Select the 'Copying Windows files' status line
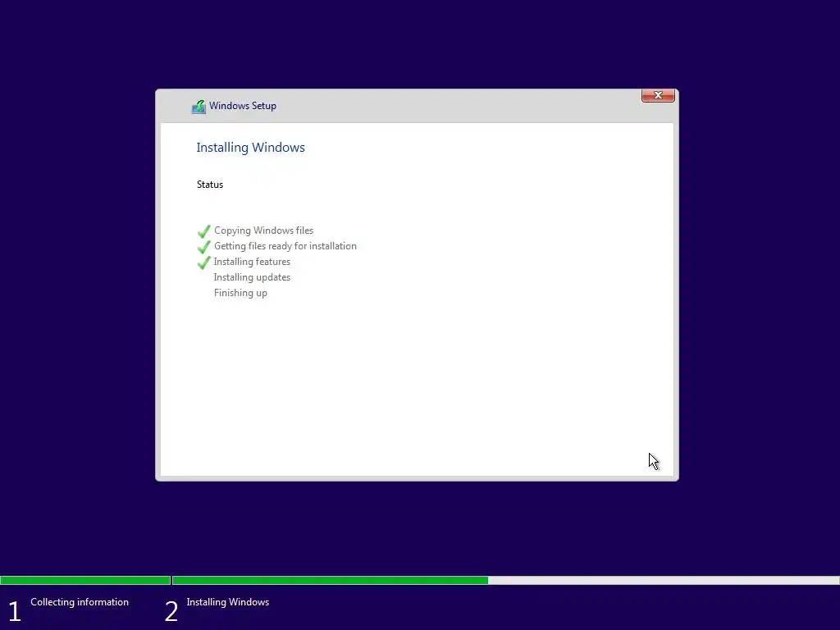The height and width of the screenshot is (630, 840). pos(263,231)
